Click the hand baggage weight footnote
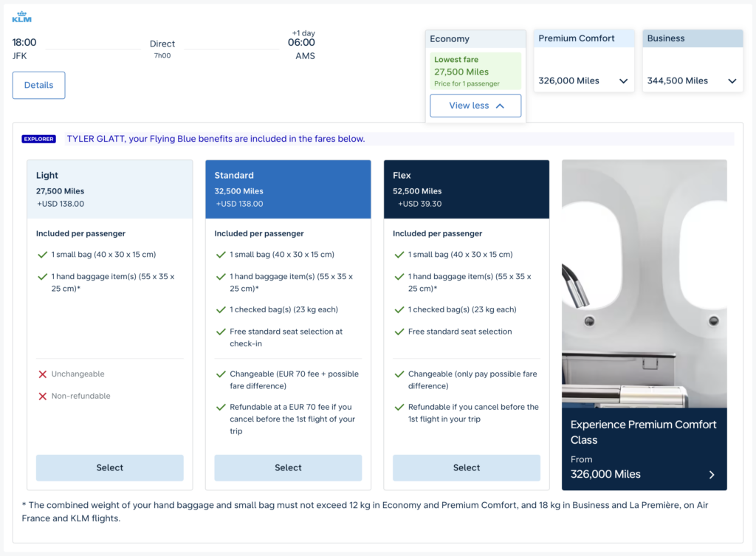This screenshot has height=556, width=756. (365, 512)
